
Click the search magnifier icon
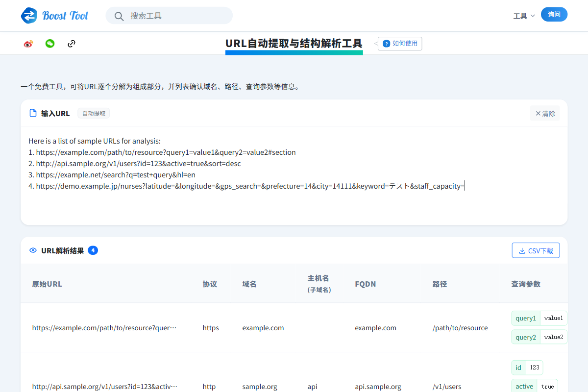(x=119, y=16)
